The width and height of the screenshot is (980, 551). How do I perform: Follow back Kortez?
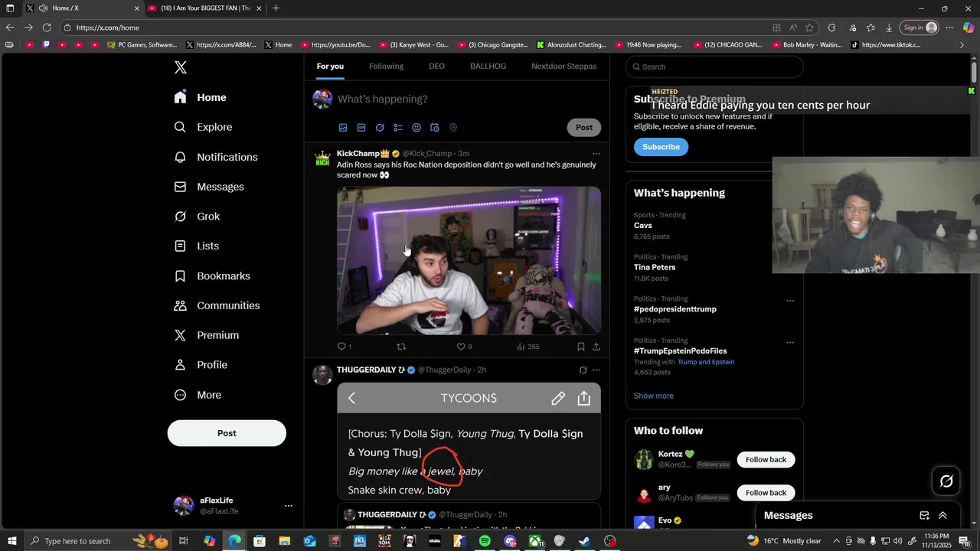[x=766, y=460]
